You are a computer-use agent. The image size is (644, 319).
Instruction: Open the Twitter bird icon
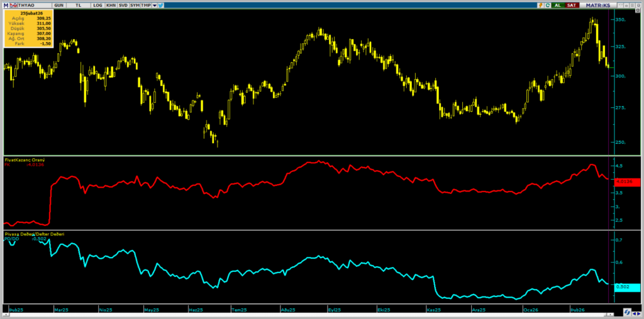(x=160, y=4)
